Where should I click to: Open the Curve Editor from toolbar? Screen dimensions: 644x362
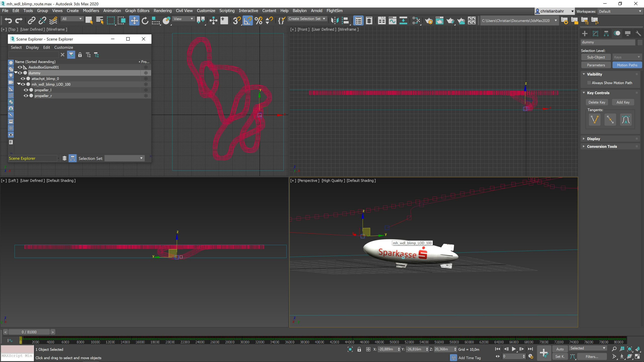tap(392, 20)
